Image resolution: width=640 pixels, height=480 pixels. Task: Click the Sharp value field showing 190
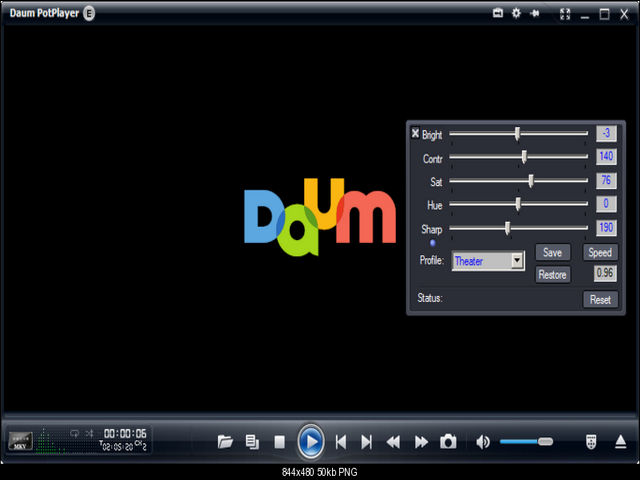click(x=605, y=228)
